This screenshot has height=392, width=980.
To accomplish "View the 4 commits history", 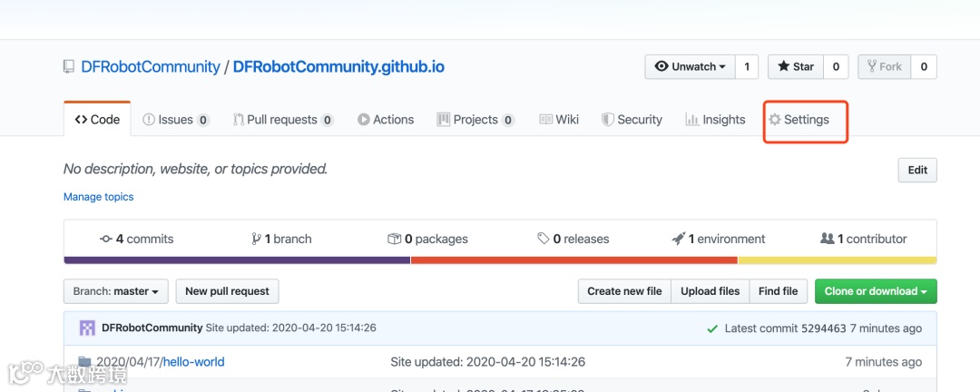I will (137, 239).
